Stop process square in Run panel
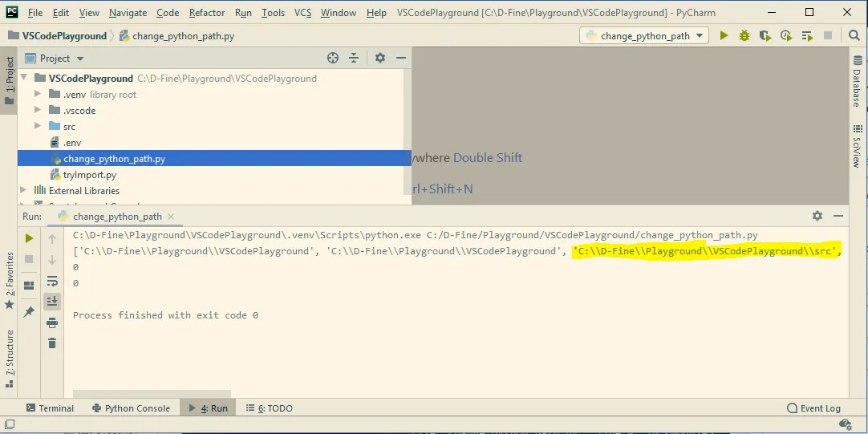This screenshot has width=868, height=434. pos(30,259)
